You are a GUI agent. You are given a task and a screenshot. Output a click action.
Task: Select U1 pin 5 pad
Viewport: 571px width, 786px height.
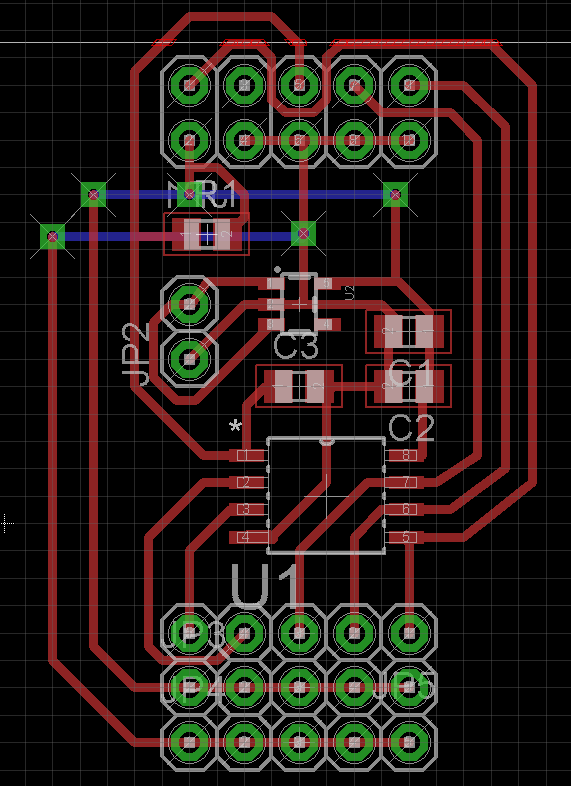[407, 537]
